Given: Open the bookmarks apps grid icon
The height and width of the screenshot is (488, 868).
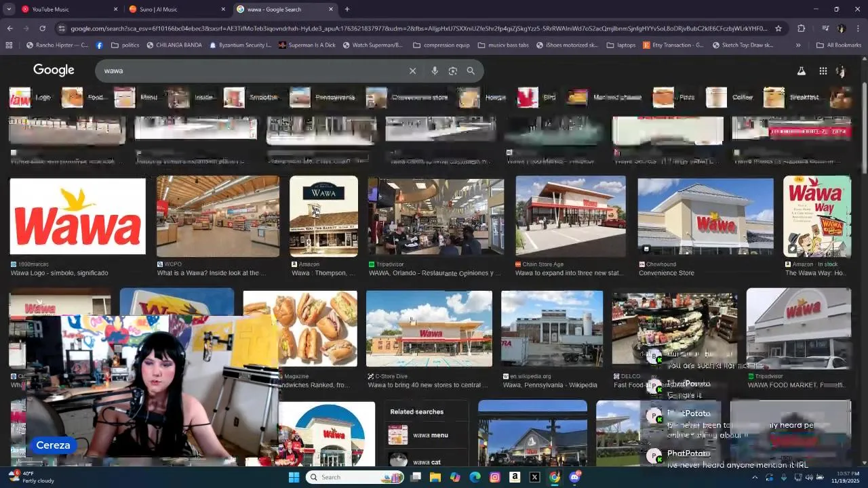Looking at the screenshot, I should (9, 45).
